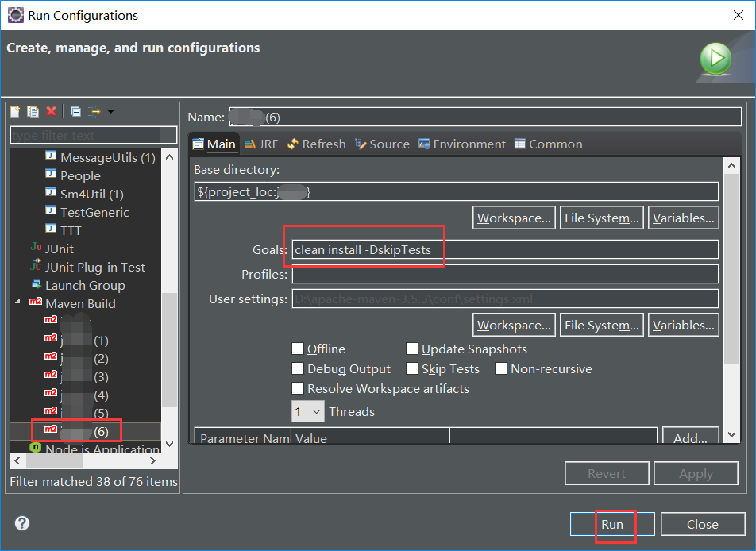Click the New launch configuration icon
This screenshot has height=551, width=756.
coord(15,111)
